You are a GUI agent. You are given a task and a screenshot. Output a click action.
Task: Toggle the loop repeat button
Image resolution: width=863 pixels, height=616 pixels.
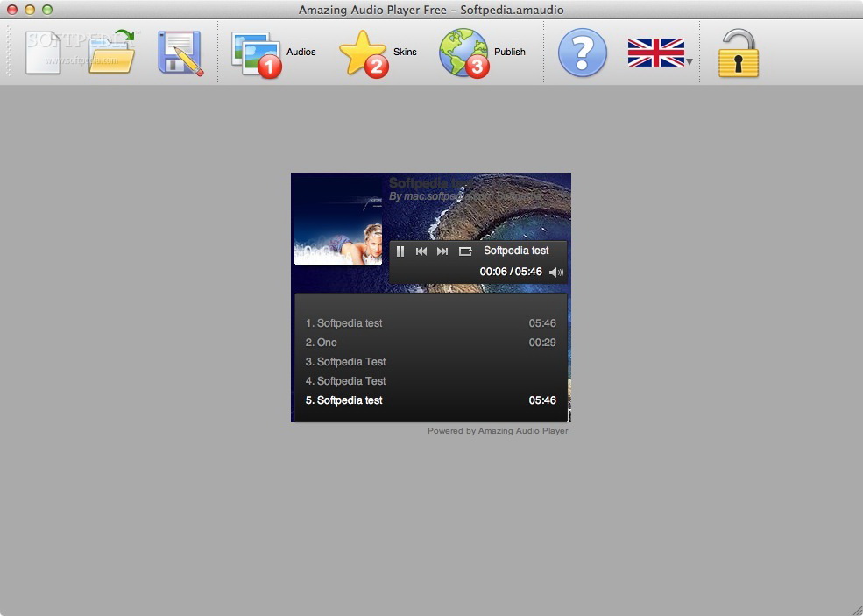pos(465,251)
